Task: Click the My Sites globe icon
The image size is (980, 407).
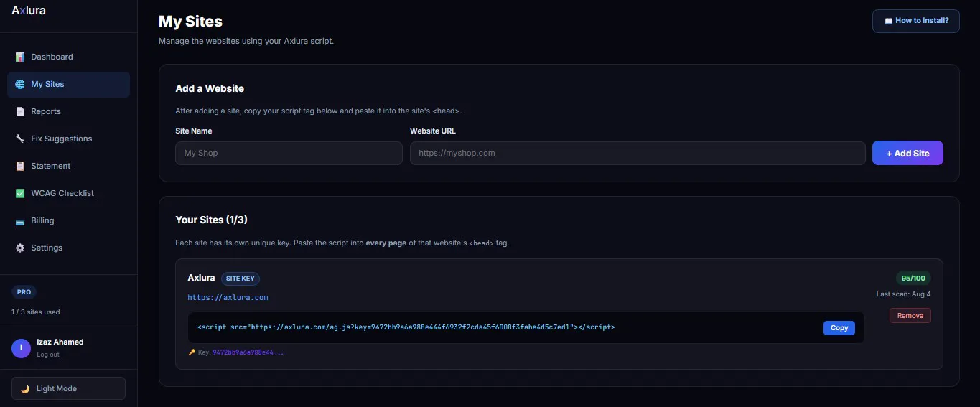Action: coord(20,84)
